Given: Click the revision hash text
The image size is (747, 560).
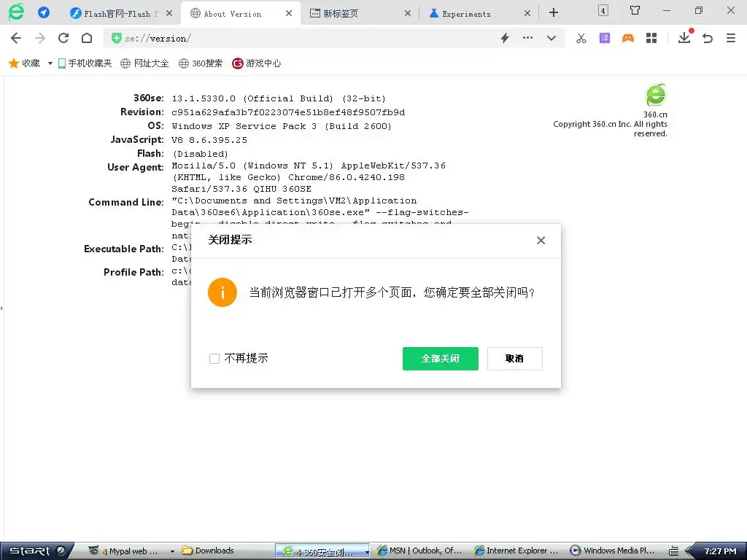Looking at the screenshot, I should point(288,112).
